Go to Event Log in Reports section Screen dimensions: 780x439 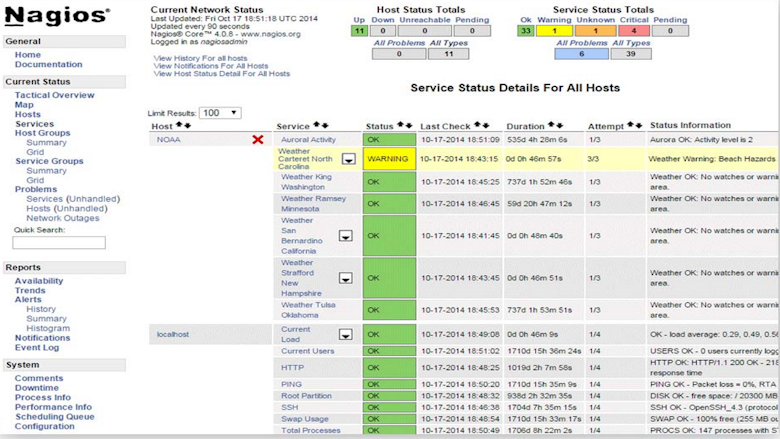coord(37,347)
